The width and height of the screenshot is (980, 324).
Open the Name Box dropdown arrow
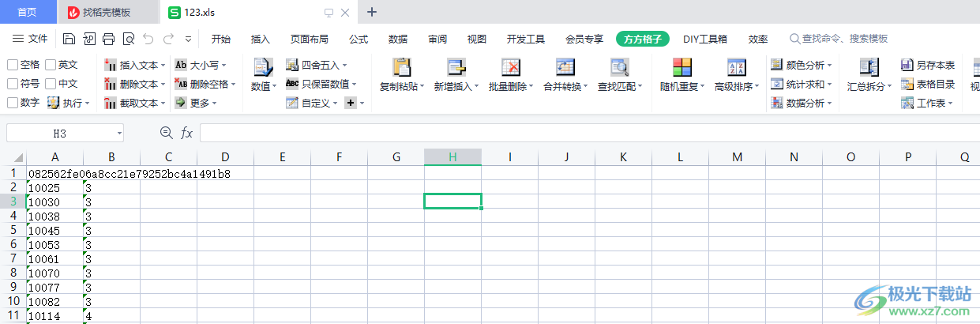pos(119,133)
